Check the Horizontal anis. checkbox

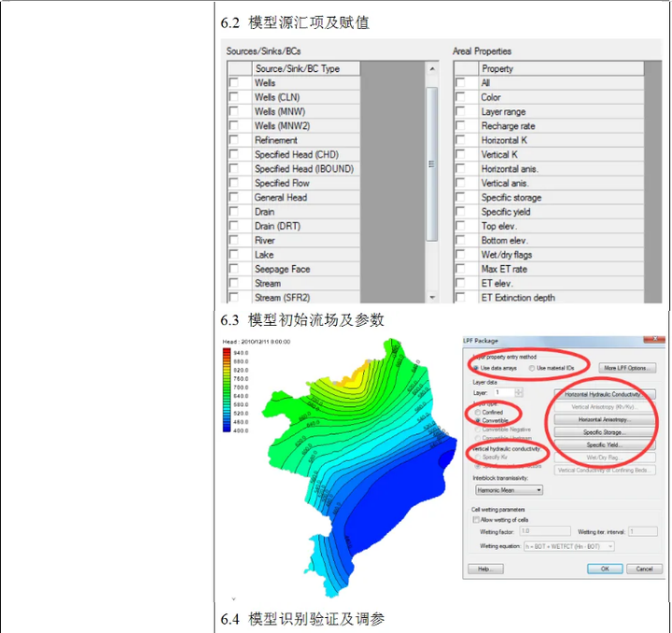[460, 168]
